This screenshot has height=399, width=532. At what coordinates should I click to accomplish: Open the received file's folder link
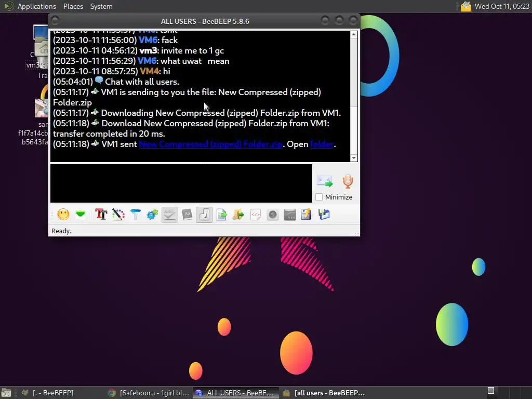(322, 144)
